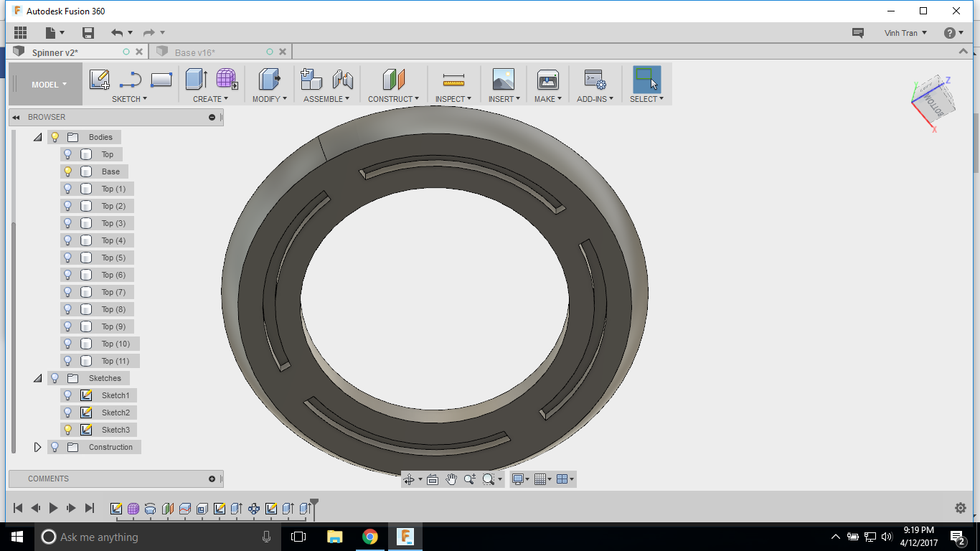Collapse the Sketches folder triangle
Image resolution: width=980 pixels, height=551 pixels.
tap(37, 378)
